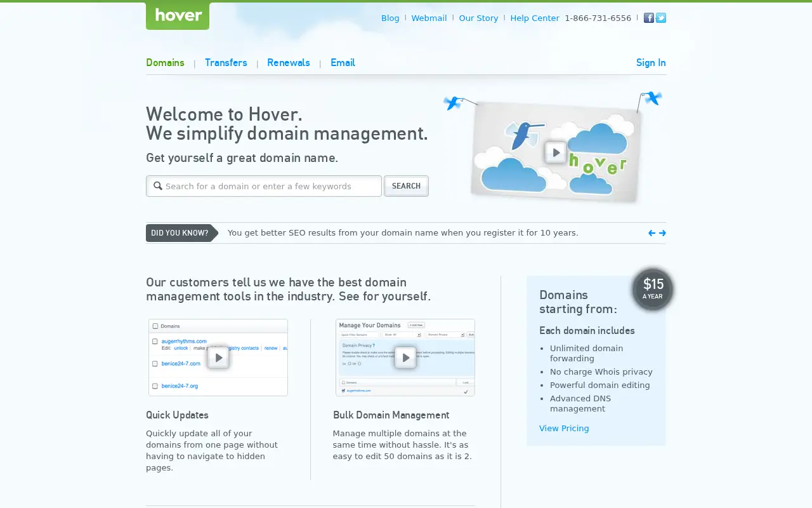Click 'Powerful domain editing' list item
812x508 pixels.
click(x=600, y=385)
